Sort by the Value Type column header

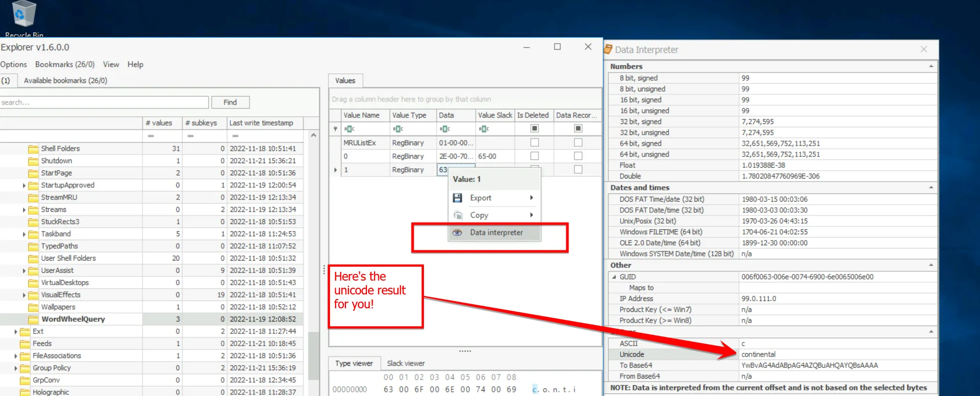pyautogui.click(x=409, y=115)
